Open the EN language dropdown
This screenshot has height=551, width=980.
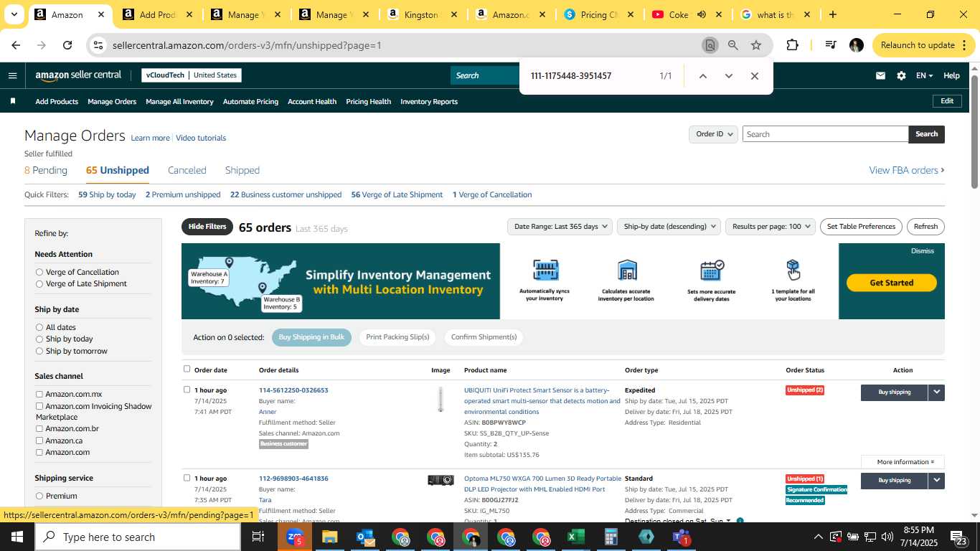pos(924,75)
